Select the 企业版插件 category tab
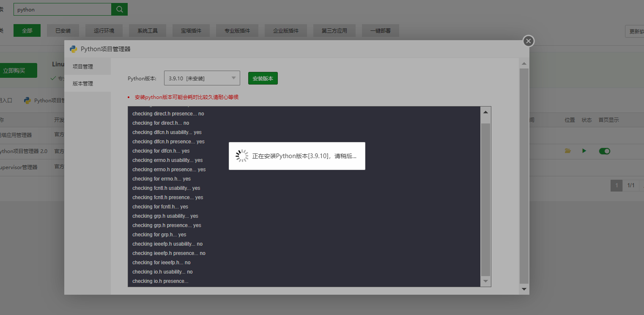Screen dimensions: 644x315 coord(286,30)
